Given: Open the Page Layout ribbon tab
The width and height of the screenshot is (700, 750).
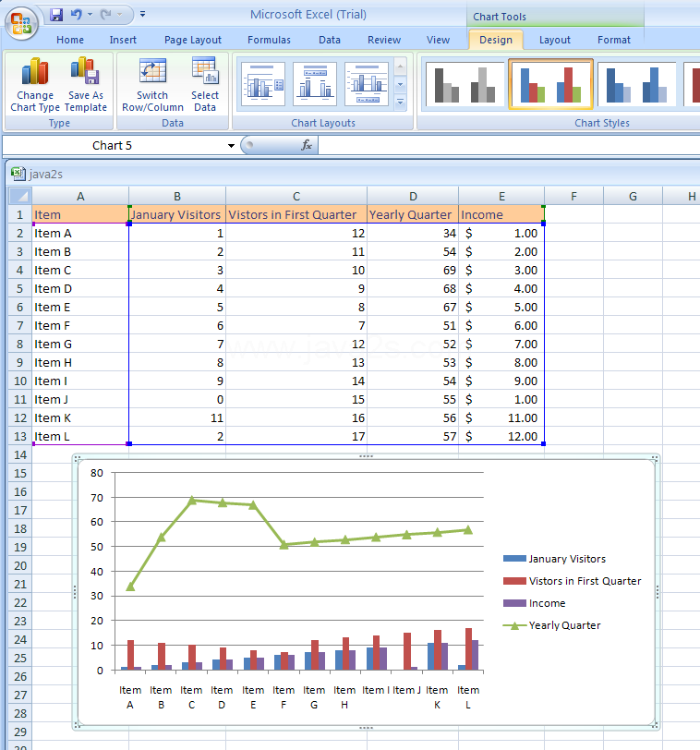Looking at the screenshot, I should (x=193, y=41).
